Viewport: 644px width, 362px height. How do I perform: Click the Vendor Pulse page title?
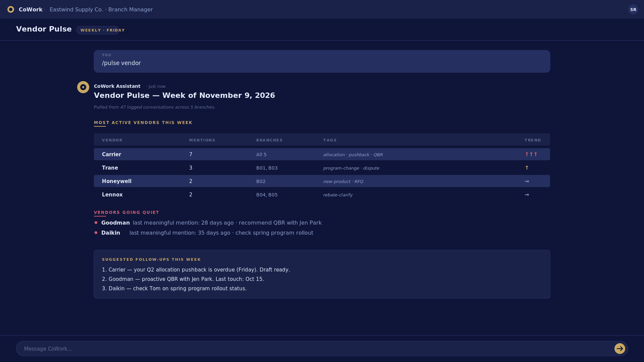(44, 29)
